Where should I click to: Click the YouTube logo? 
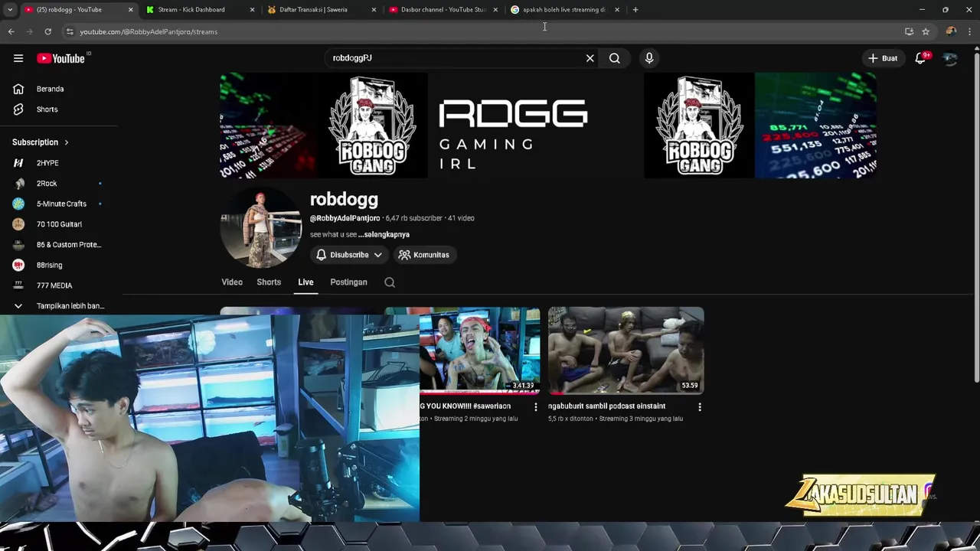[x=60, y=58]
